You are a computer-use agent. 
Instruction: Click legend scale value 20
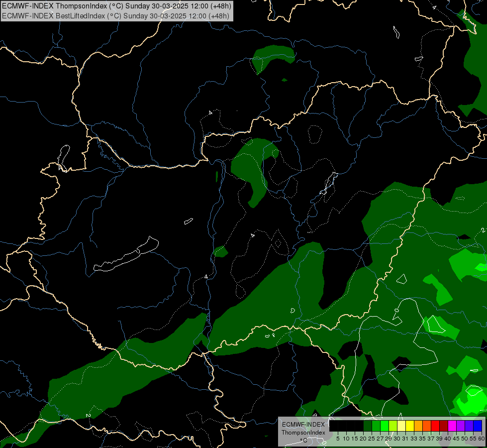pyautogui.click(x=363, y=439)
